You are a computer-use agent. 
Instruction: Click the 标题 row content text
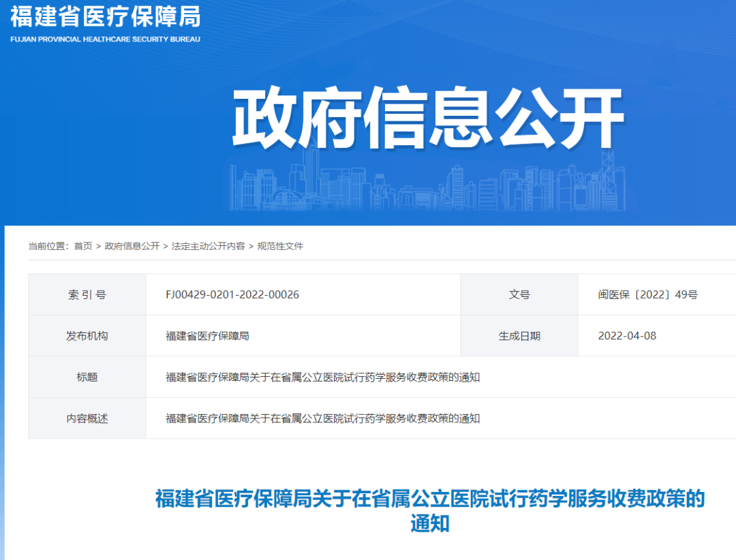click(x=322, y=377)
